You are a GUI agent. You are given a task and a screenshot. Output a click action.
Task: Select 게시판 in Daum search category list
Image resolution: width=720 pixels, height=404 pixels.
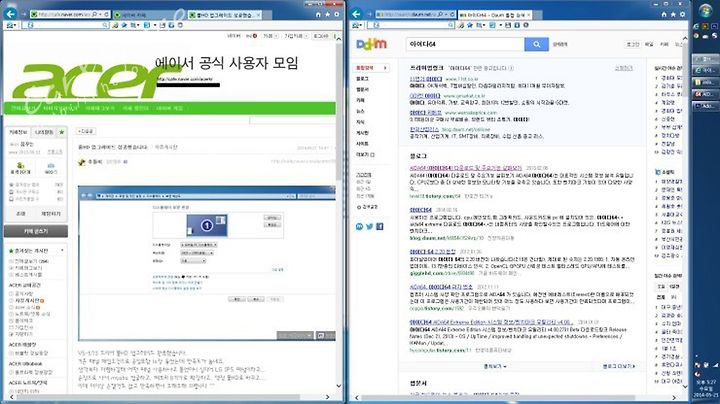coord(362,133)
